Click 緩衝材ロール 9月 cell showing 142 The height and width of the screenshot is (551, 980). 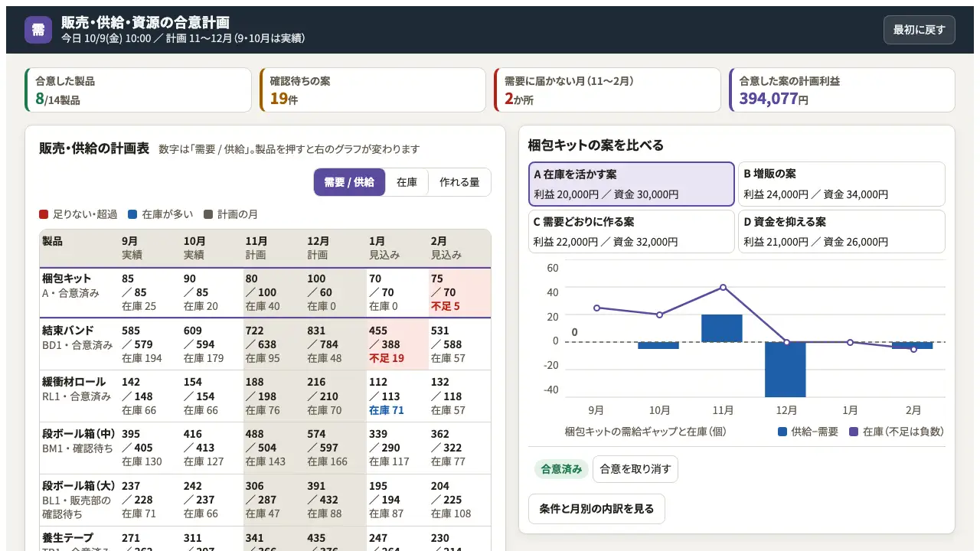(x=149, y=396)
